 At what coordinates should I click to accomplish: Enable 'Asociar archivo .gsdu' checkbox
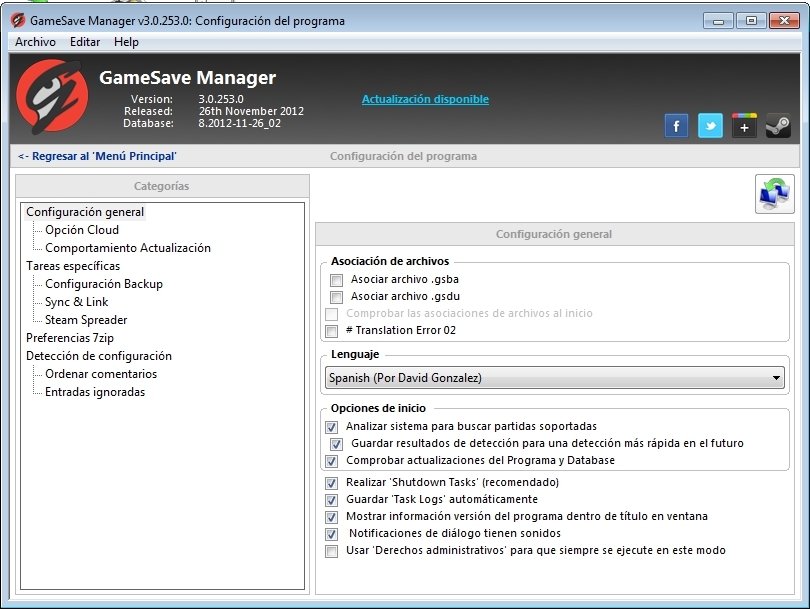[x=336, y=297]
